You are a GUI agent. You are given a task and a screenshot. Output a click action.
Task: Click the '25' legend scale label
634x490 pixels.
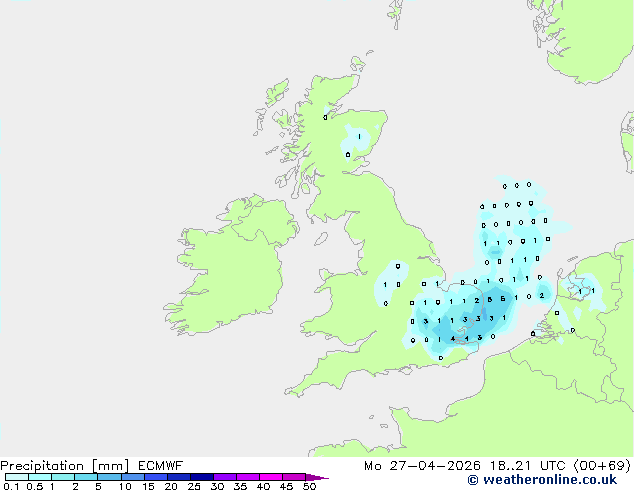click(194, 486)
